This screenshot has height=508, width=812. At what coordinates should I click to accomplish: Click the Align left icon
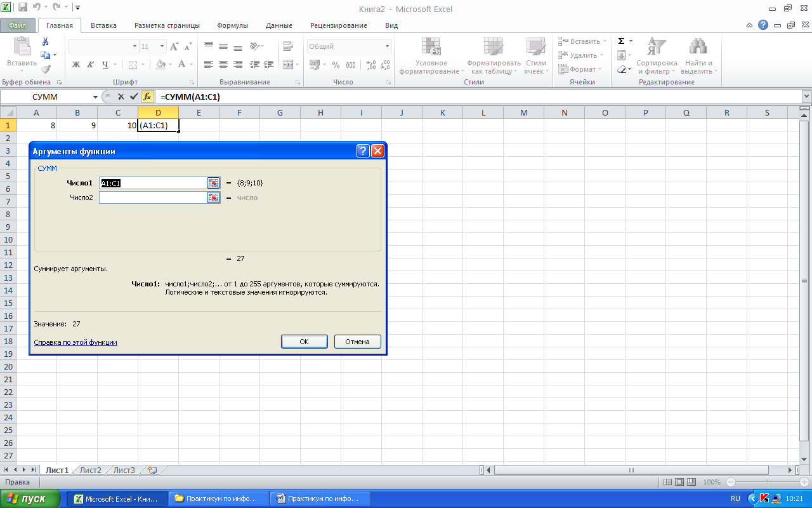(x=209, y=64)
